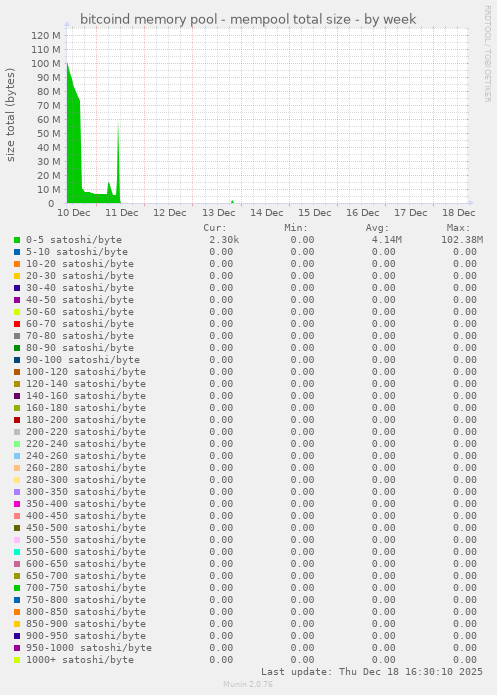Select the '70 M' y-axis label
The width and height of the screenshot is (497, 695).
tap(48, 105)
